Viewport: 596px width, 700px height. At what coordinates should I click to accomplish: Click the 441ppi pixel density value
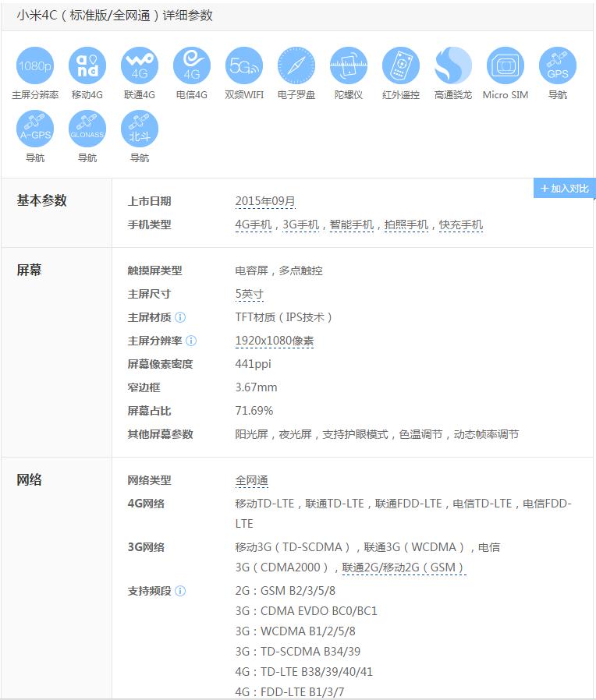point(253,364)
